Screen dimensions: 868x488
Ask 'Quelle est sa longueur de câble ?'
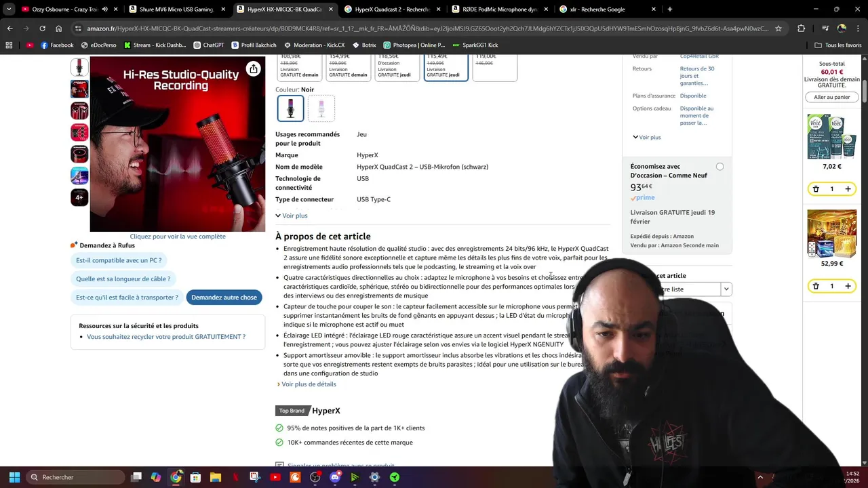(x=123, y=279)
